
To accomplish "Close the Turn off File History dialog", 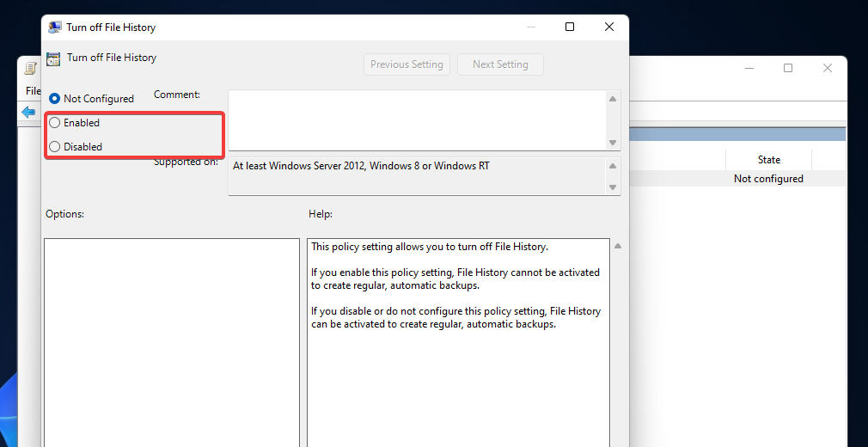I will (609, 27).
